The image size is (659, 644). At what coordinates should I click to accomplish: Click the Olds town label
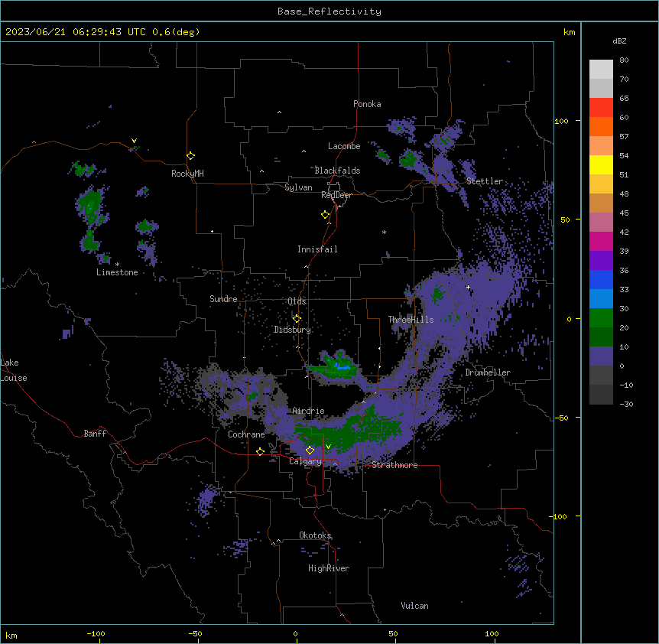pos(297,301)
